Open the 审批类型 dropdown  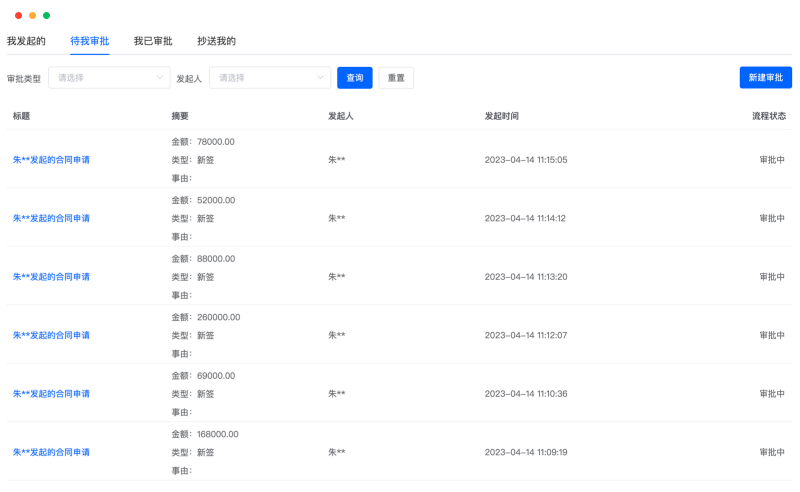109,78
